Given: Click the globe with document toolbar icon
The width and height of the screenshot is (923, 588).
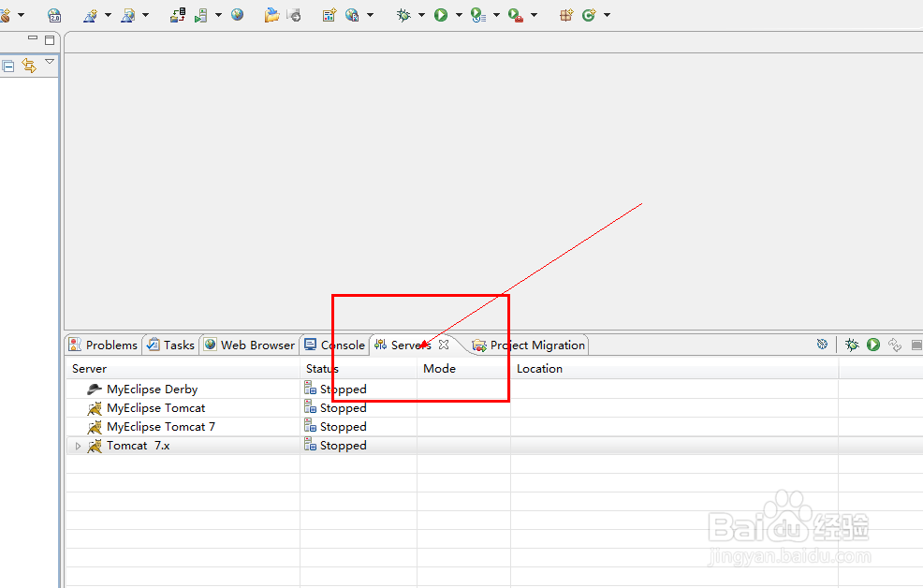Looking at the screenshot, I should pos(352,15).
